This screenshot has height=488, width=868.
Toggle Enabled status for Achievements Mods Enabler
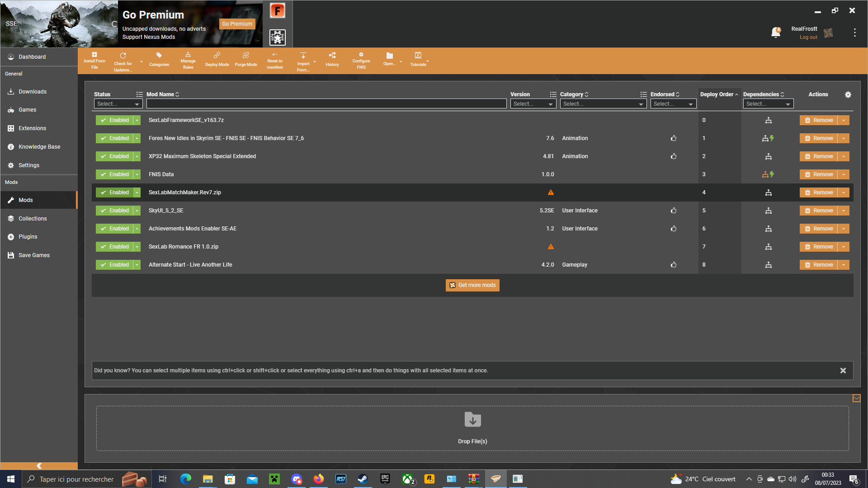[x=114, y=229]
